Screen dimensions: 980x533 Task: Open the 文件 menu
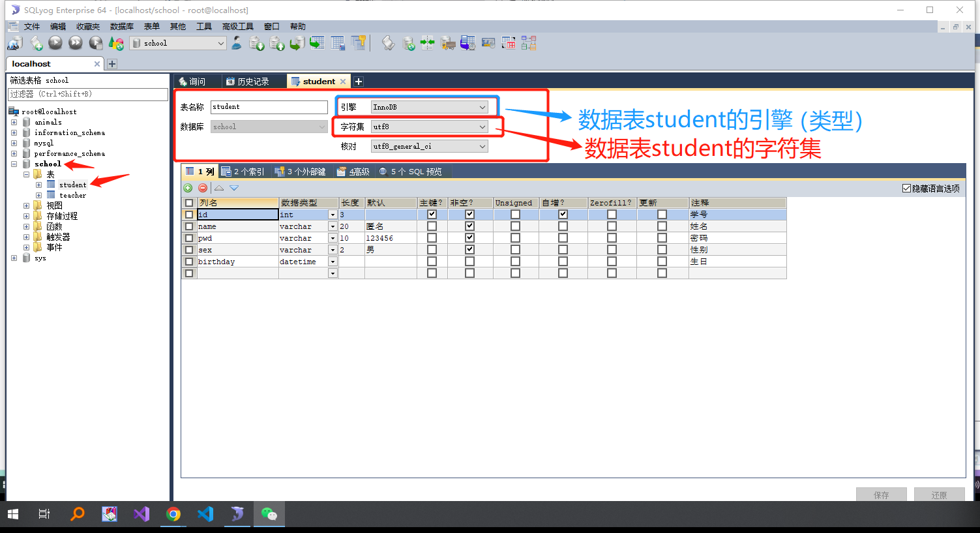click(32, 27)
